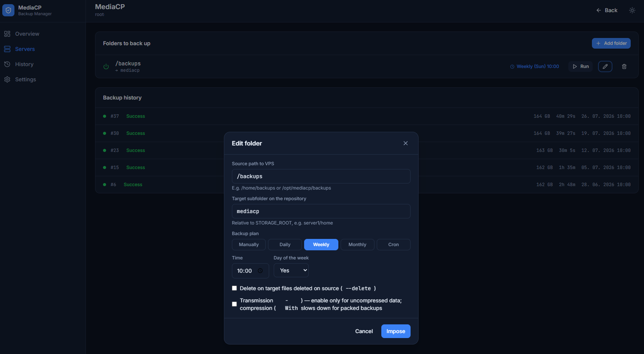Open the time picker clock icon

point(260,271)
